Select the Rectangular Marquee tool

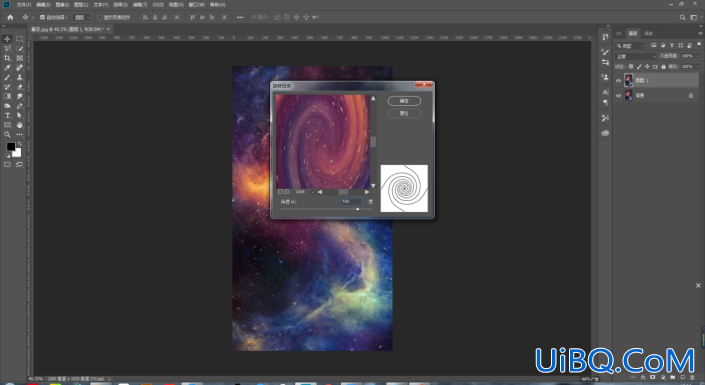coord(19,39)
